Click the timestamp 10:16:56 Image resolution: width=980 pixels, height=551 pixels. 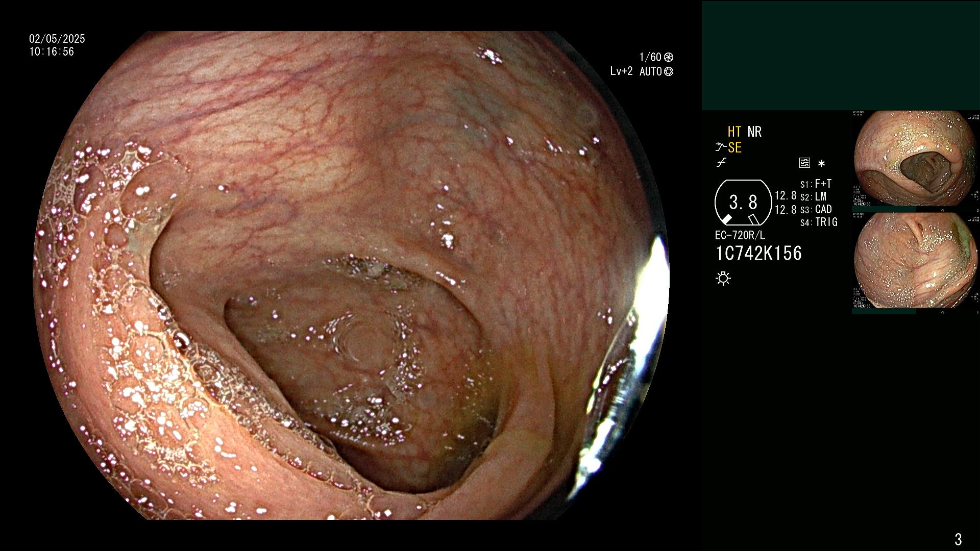[52, 52]
